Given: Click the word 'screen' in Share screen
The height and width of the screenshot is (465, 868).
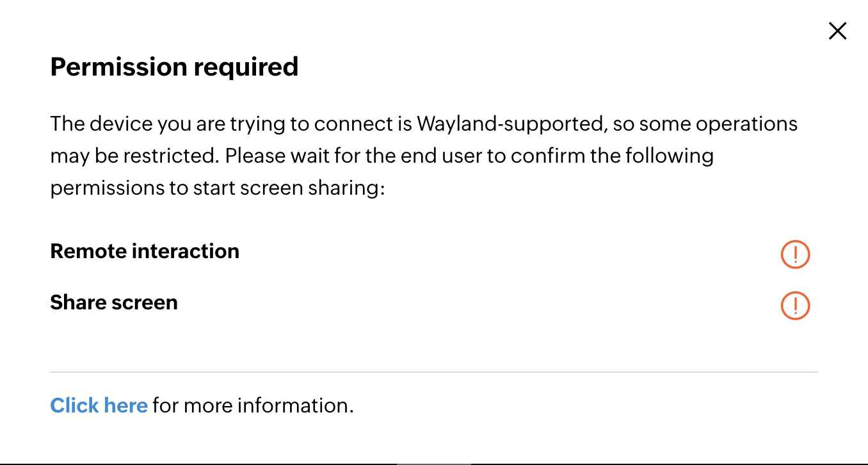Looking at the screenshot, I should (145, 302).
